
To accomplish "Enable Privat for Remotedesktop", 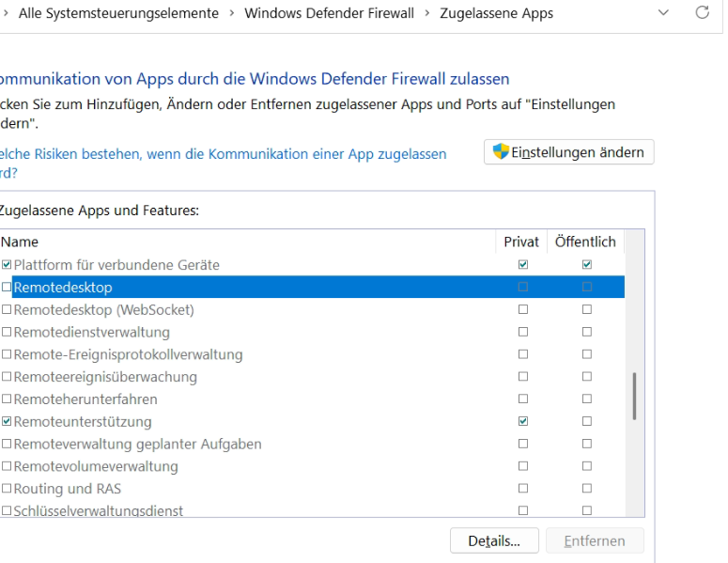I will [523, 287].
